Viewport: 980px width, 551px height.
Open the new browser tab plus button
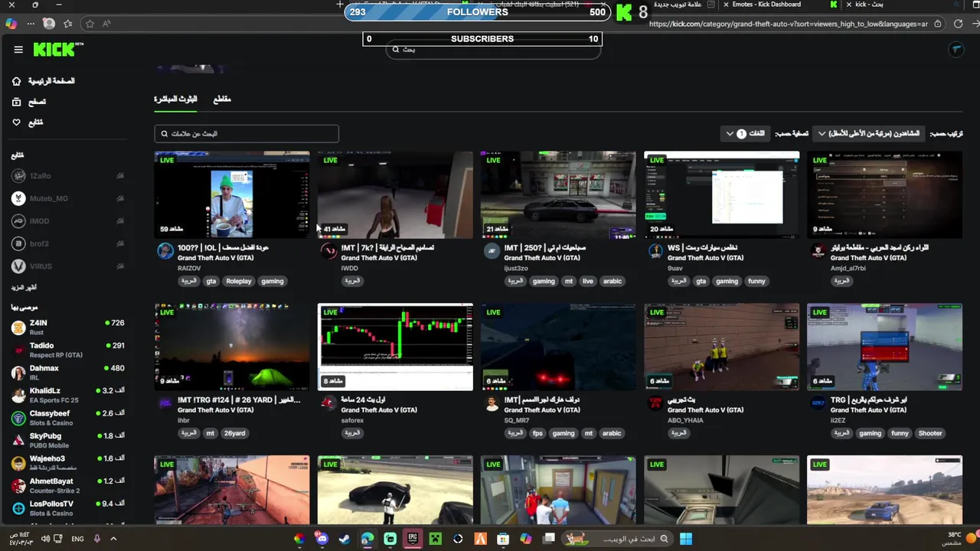point(340,5)
